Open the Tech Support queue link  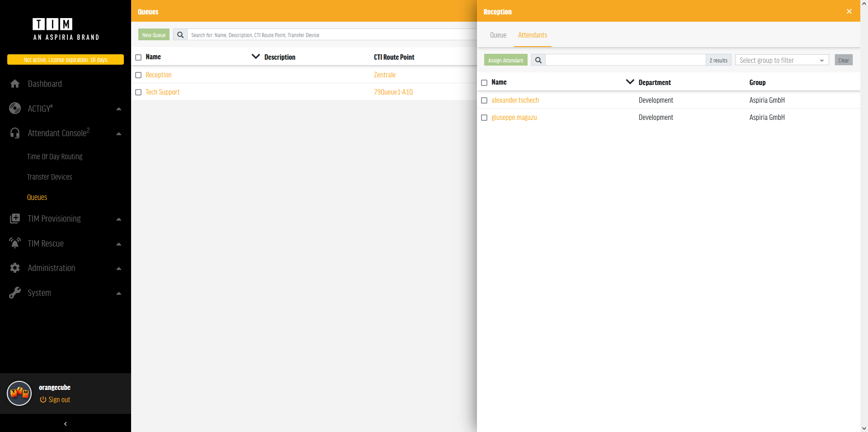pos(163,92)
